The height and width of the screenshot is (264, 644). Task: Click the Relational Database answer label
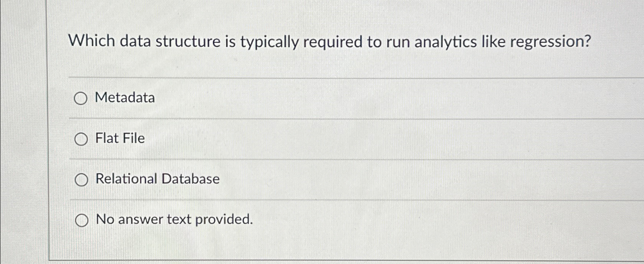coord(157,179)
